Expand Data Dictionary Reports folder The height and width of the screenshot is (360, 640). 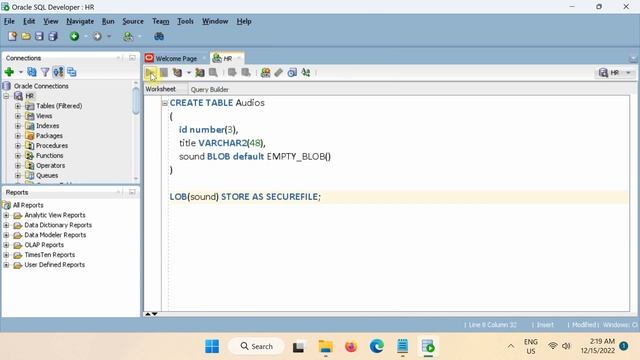pyautogui.click(x=6, y=225)
